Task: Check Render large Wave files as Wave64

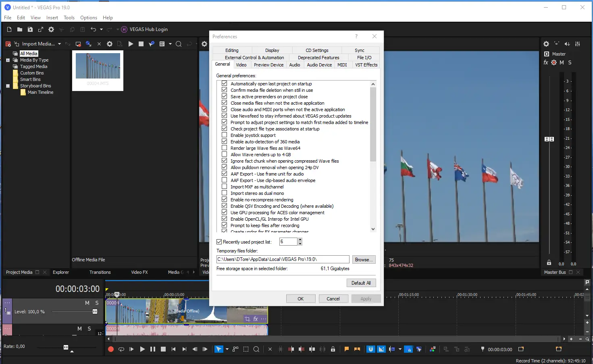Action: pos(225,148)
